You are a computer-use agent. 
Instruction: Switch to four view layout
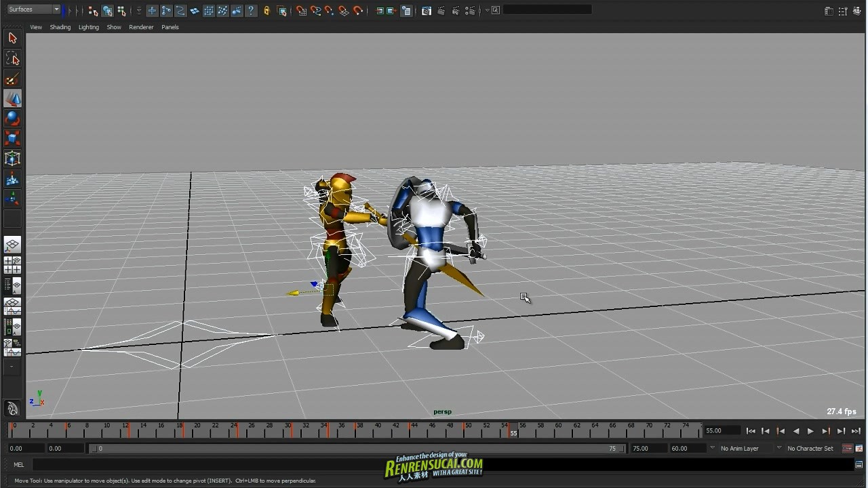pyautogui.click(x=12, y=265)
